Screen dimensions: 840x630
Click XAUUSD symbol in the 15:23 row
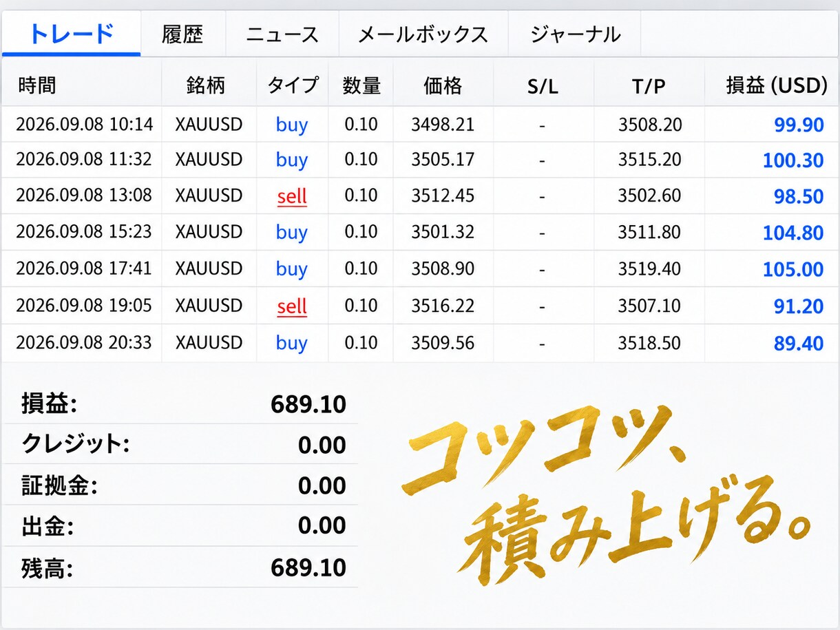click(209, 233)
